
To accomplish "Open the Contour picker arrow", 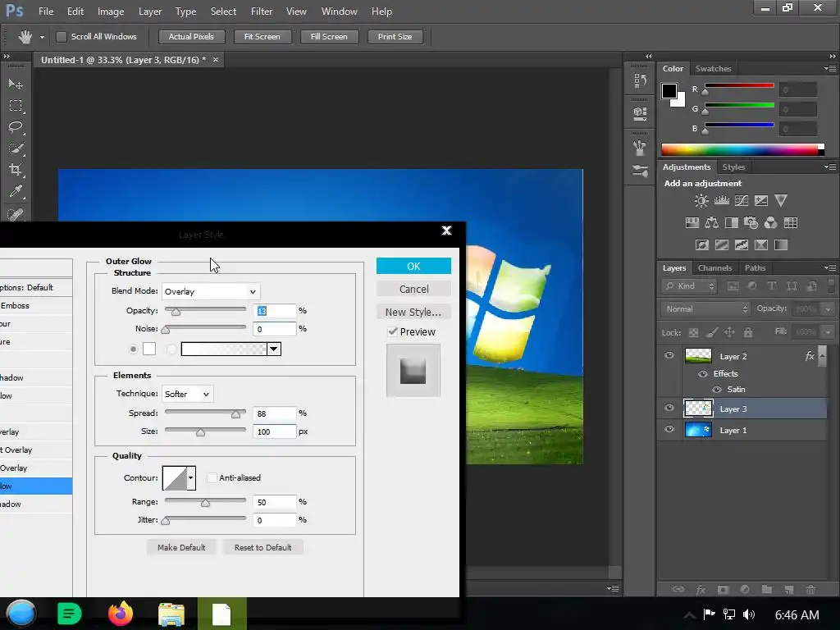I will click(x=190, y=478).
